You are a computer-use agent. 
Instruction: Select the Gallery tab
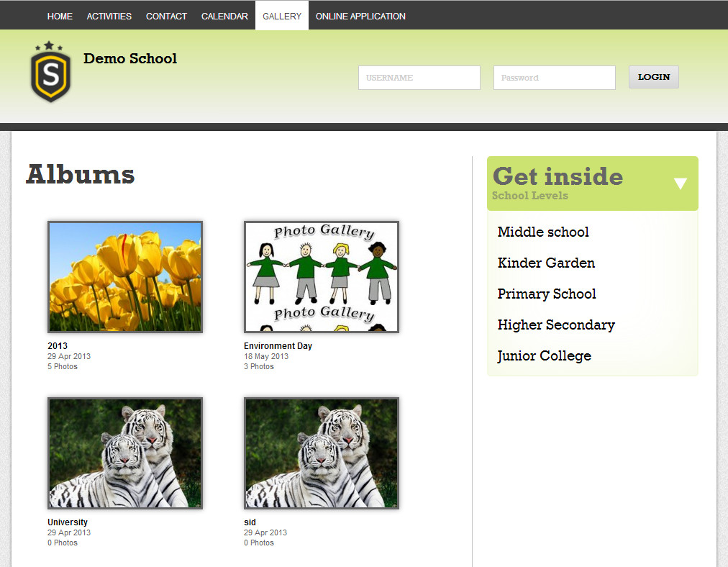pos(282,17)
